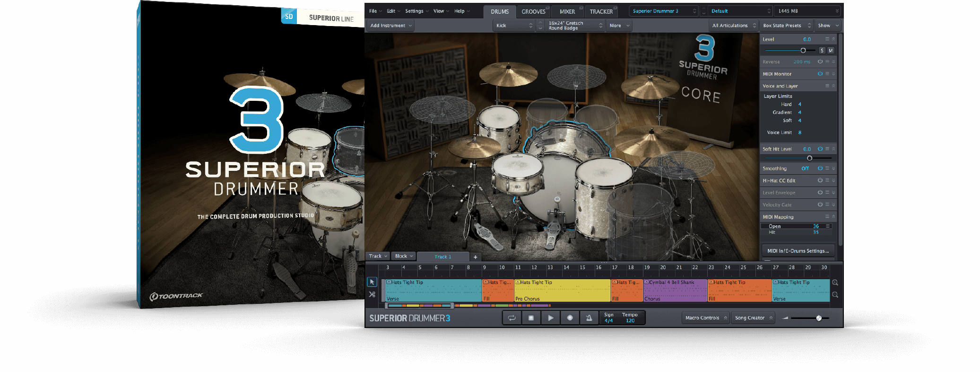Click the record button in the transport
980x372 pixels.
[x=570, y=318]
